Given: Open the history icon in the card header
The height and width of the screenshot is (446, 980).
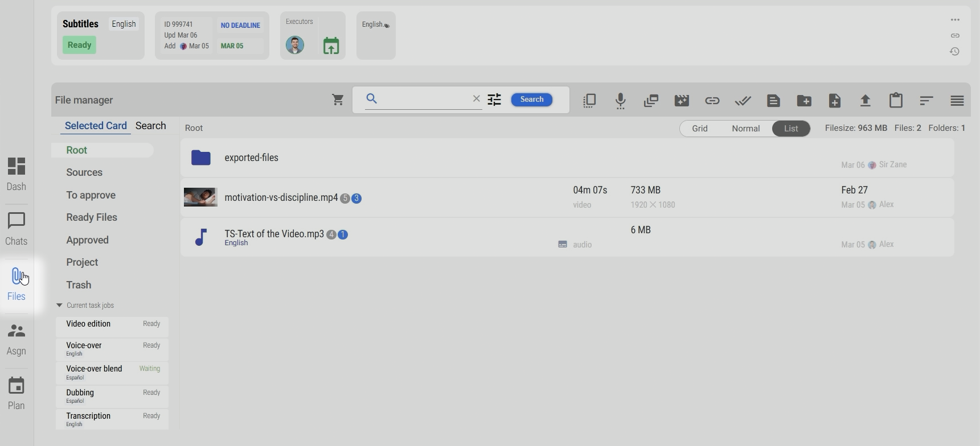Looking at the screenshot, I should click(955, 52).
